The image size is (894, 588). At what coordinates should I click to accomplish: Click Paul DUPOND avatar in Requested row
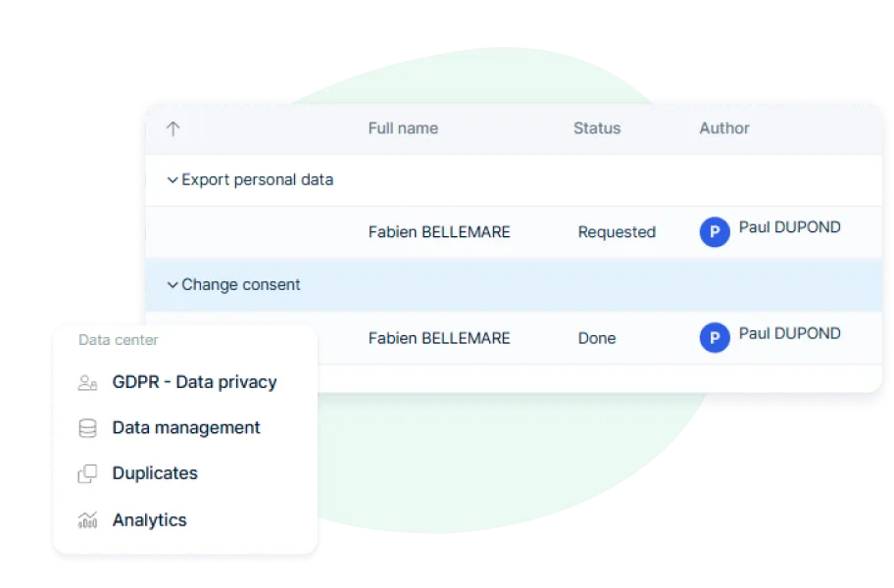(715, 232)
